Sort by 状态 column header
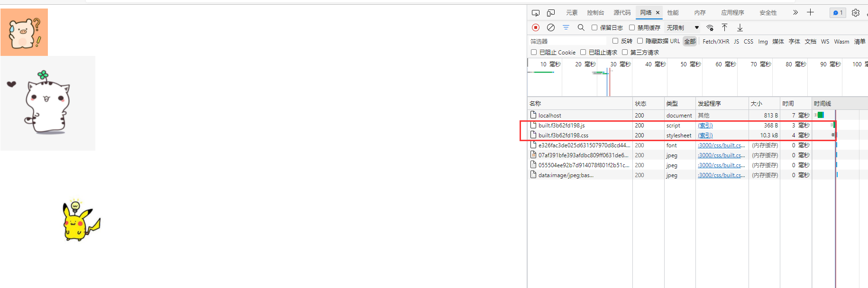The width and height of the screenshot is (868, 288). pos(649,103)
